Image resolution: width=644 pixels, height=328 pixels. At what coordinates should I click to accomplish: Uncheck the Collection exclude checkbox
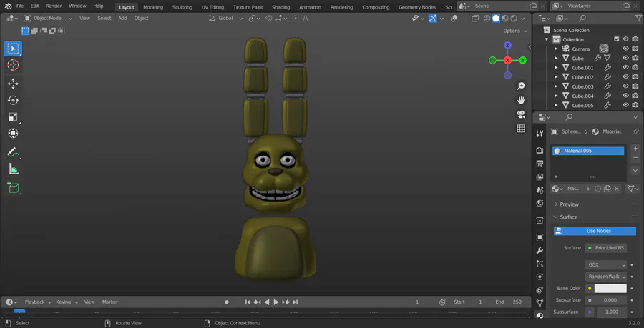click(x=616, y=39)
